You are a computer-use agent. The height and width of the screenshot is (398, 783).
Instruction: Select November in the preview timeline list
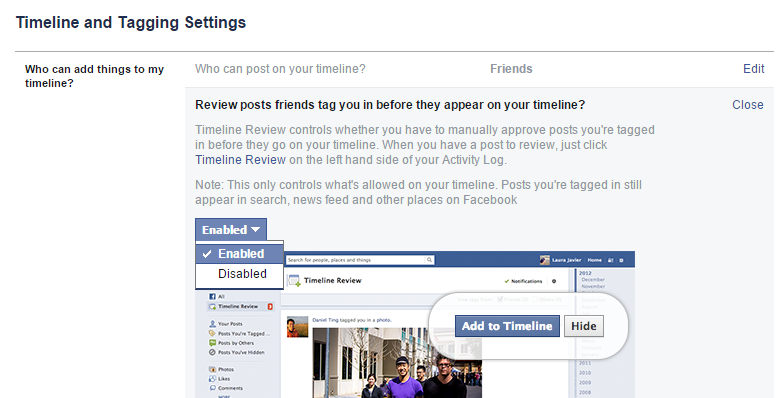coord(593,286)
